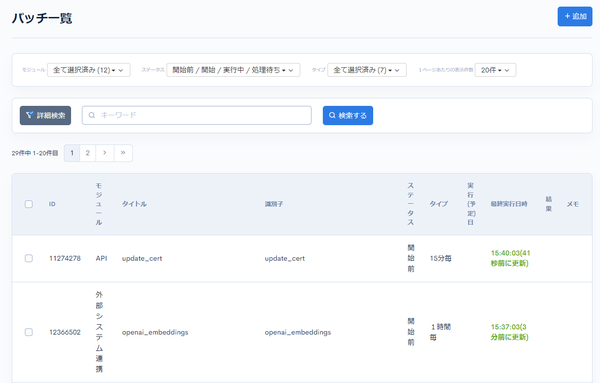Click the openai_embeddings title cell
Screen dimensions: 600x383
[155, 332]
